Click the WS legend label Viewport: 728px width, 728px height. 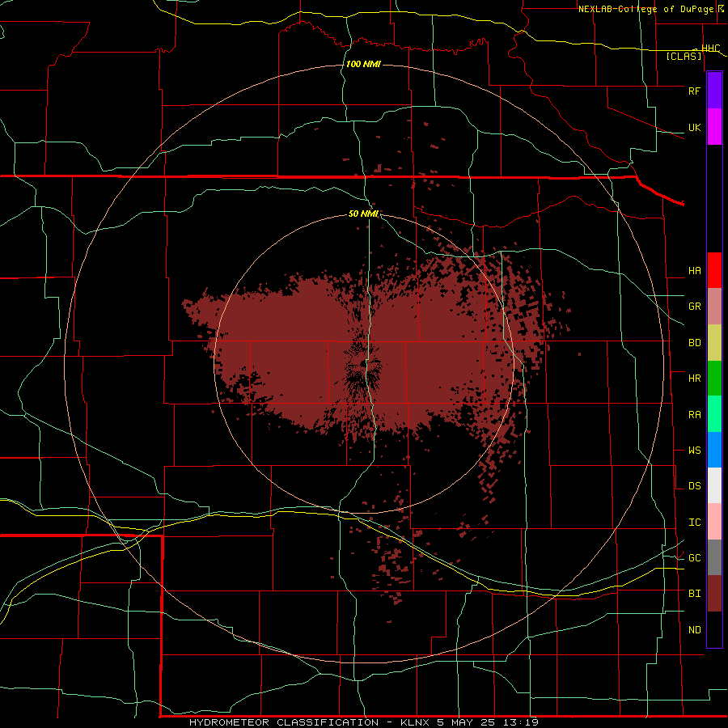tap(694, 450)
